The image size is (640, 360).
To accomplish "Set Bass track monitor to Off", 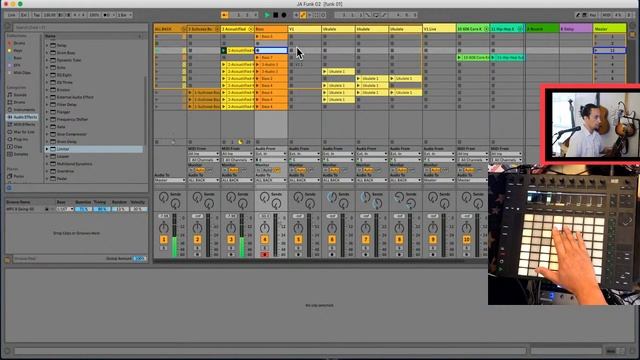I will [x=277, y=170].
